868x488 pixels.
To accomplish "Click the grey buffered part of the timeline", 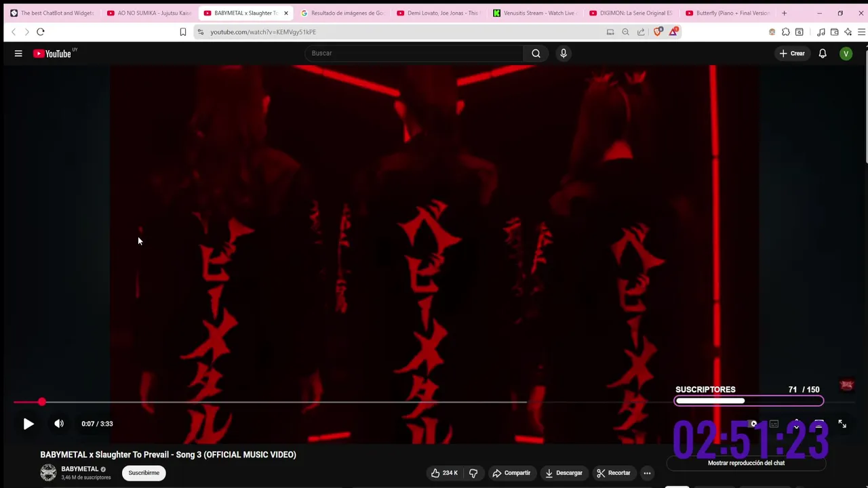I will coord(285,402).
